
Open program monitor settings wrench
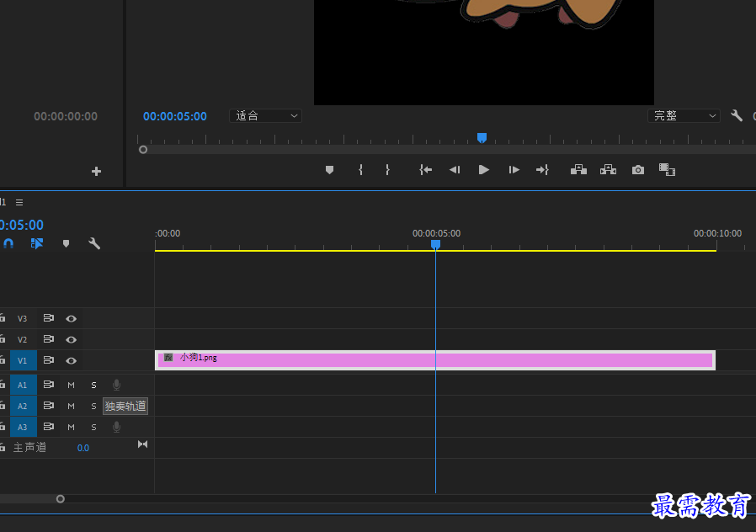point(737,115)
